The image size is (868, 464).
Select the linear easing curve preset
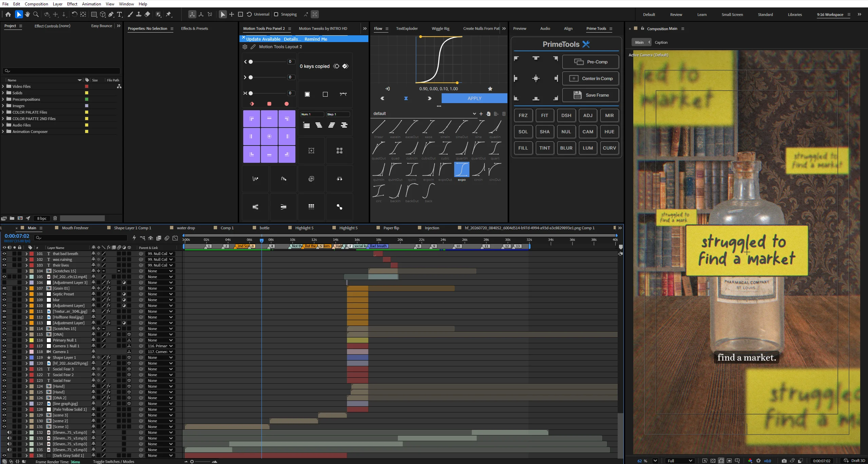379,127
